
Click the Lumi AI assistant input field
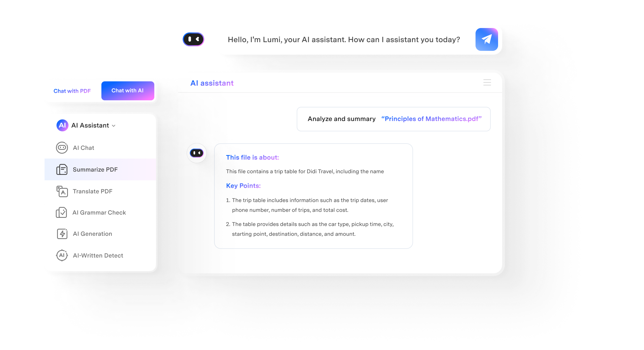click(x=344, y=40)
